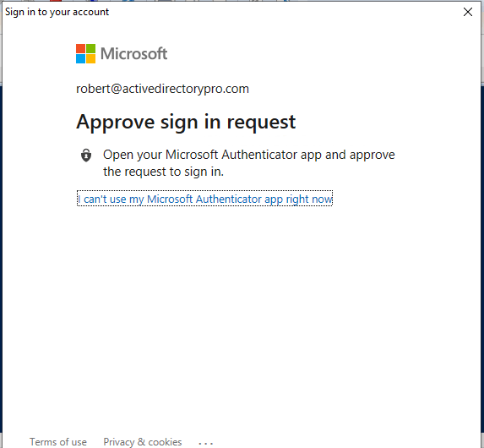
Task: Close the Sign in to your account dialog
Action: point(468,12)
